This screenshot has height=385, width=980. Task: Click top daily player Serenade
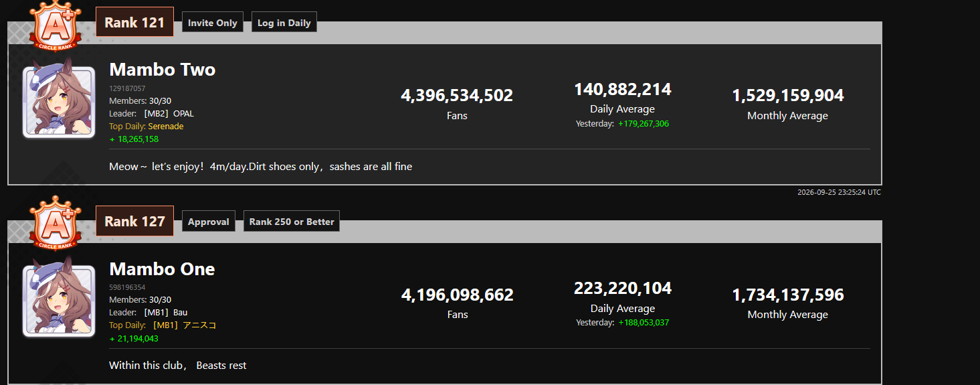pyautogui.click(x=166, y=127)
